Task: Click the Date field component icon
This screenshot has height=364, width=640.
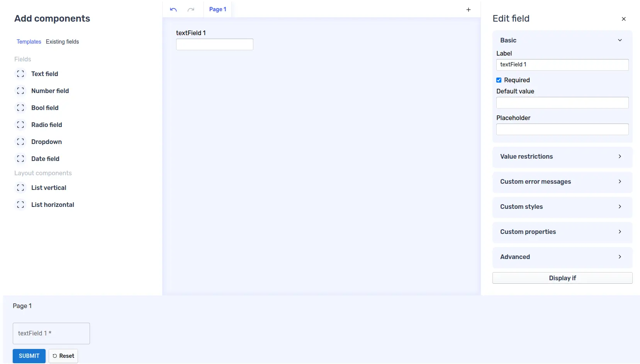Action: coord(20,159)
